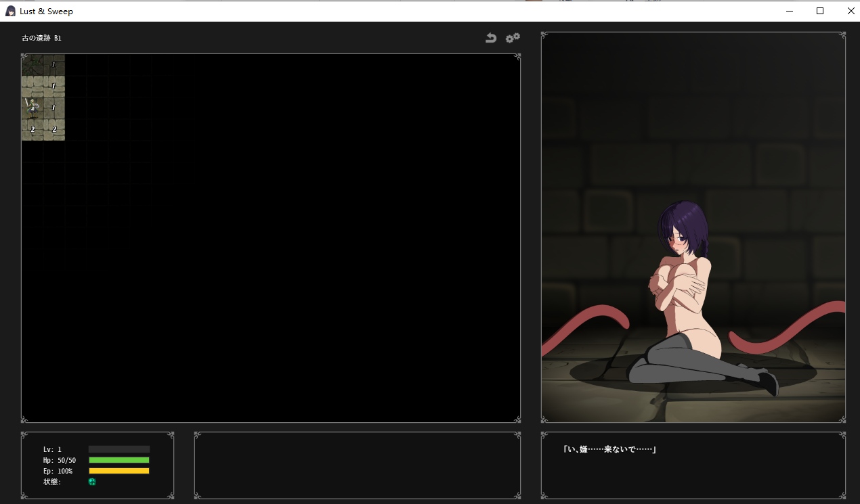Click the "1" tile right of the vine-covered tile

(54, 65)
